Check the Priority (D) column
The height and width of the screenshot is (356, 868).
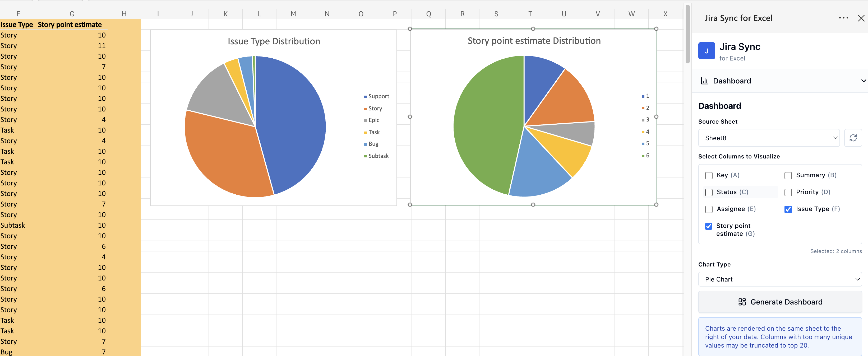coord(788,192)
